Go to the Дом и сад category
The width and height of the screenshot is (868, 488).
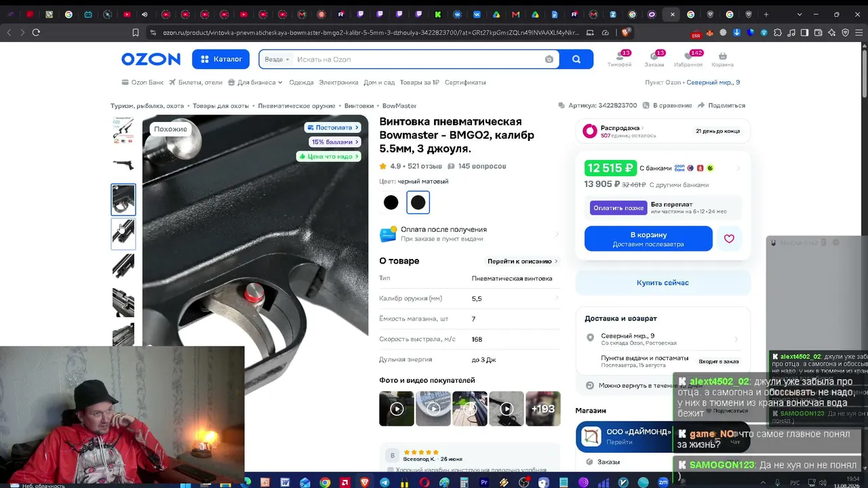(x=379, y=83)
